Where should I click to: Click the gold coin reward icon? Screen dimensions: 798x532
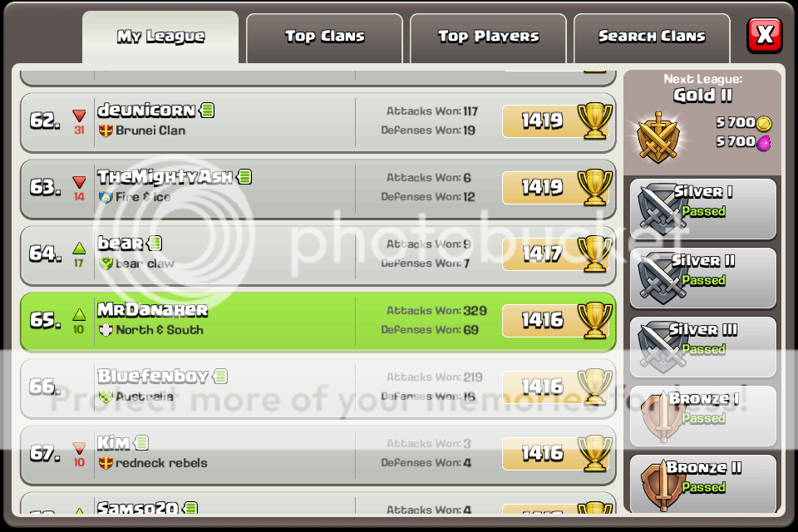[x=763, y=123]
